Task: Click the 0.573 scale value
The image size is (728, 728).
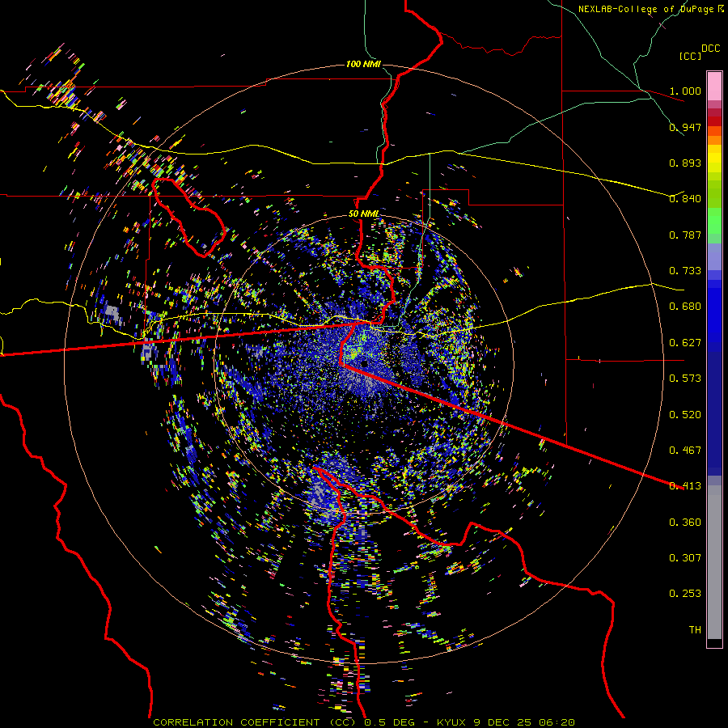Action: pos(685,379)
